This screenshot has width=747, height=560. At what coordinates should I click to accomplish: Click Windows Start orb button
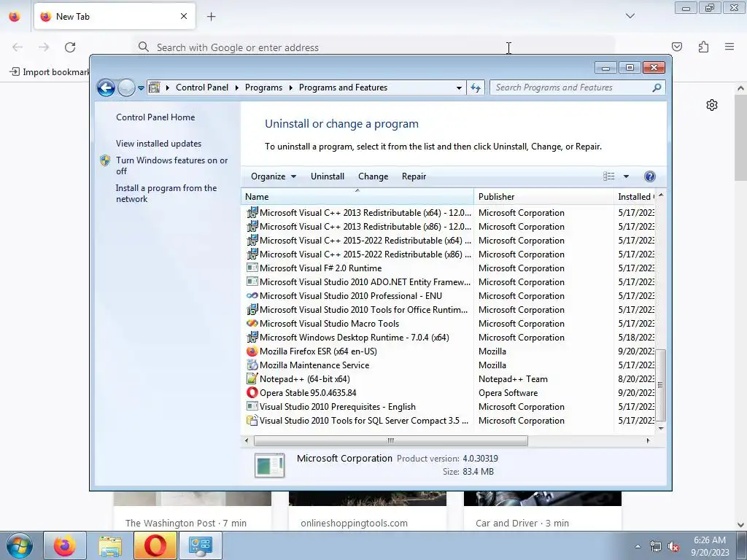(x=19, y=545)
